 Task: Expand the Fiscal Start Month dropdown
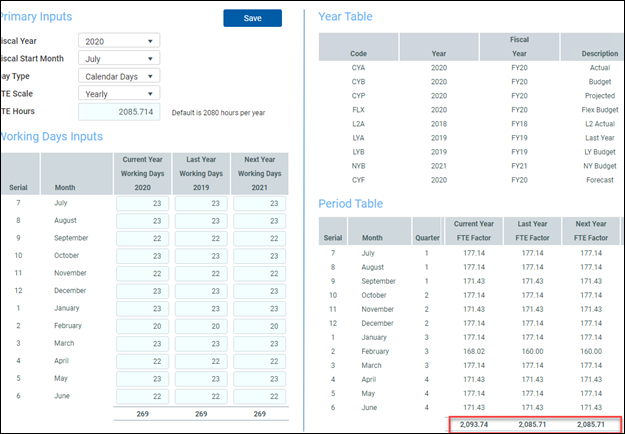pyautogui.click(x=118, y=58)
